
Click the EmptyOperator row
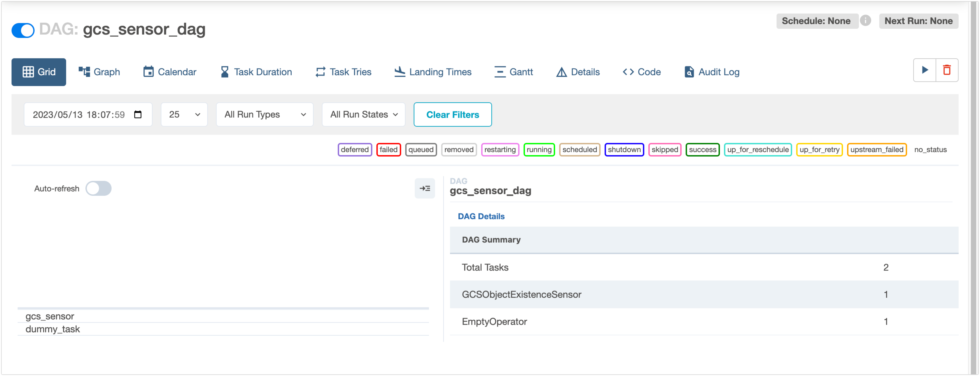[x=704, y=322]
